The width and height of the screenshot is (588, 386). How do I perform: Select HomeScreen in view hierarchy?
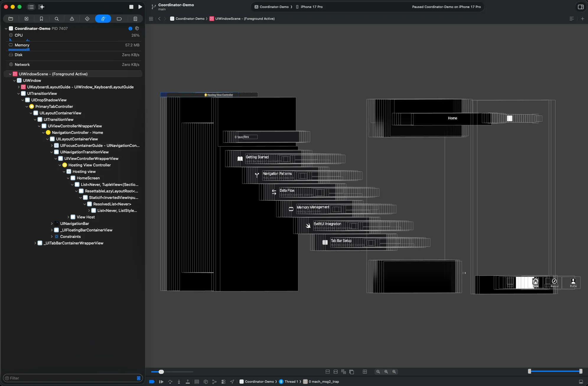click(x=88, y=178)
